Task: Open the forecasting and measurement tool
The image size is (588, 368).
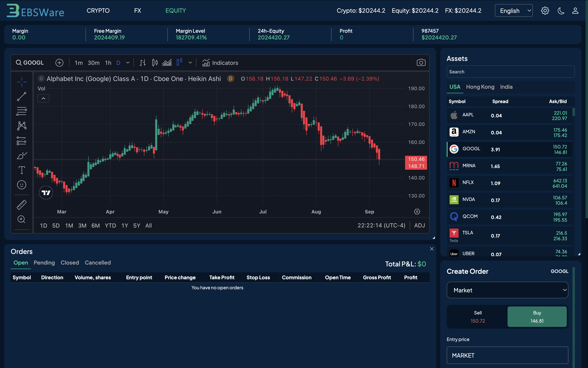Action: point(22,141)
